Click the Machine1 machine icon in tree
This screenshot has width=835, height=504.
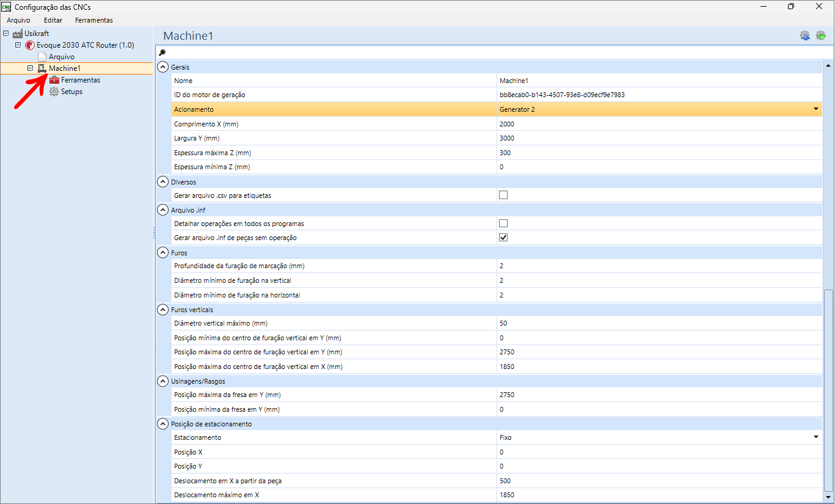point(42,68)
